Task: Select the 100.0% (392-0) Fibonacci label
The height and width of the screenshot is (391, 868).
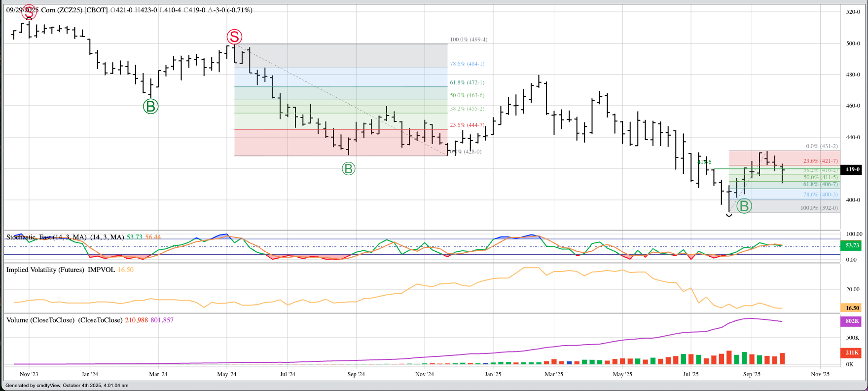Action: (x=819, y=208)
